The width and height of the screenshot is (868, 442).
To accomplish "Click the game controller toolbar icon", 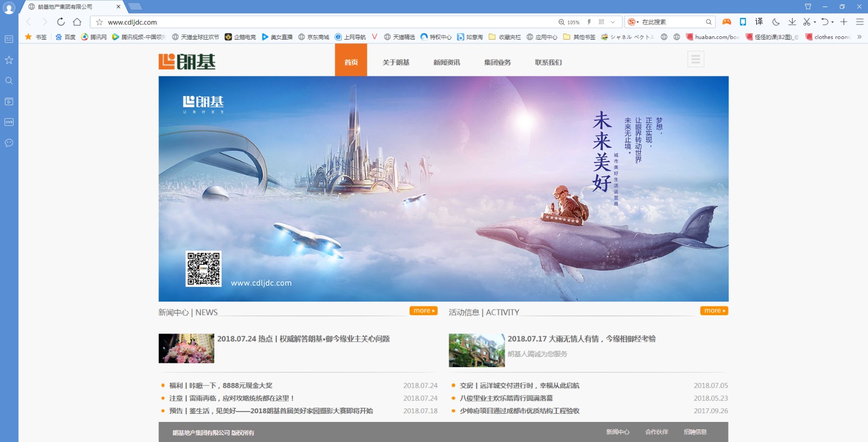I will (726, 22).
